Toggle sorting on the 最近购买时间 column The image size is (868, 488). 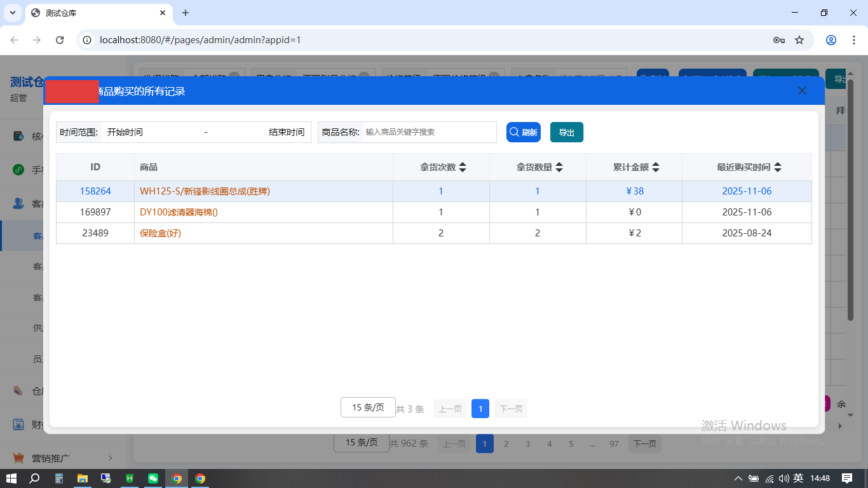point(776,166)
